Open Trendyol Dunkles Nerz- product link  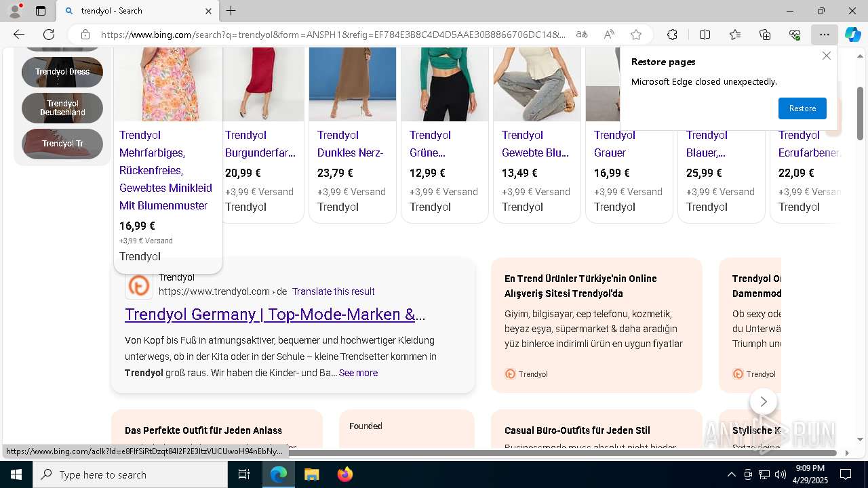pos(351,144)
